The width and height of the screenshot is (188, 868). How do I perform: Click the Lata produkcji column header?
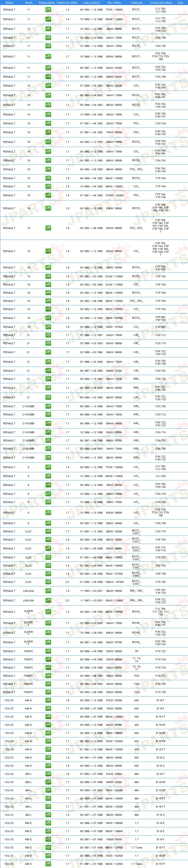91,3
